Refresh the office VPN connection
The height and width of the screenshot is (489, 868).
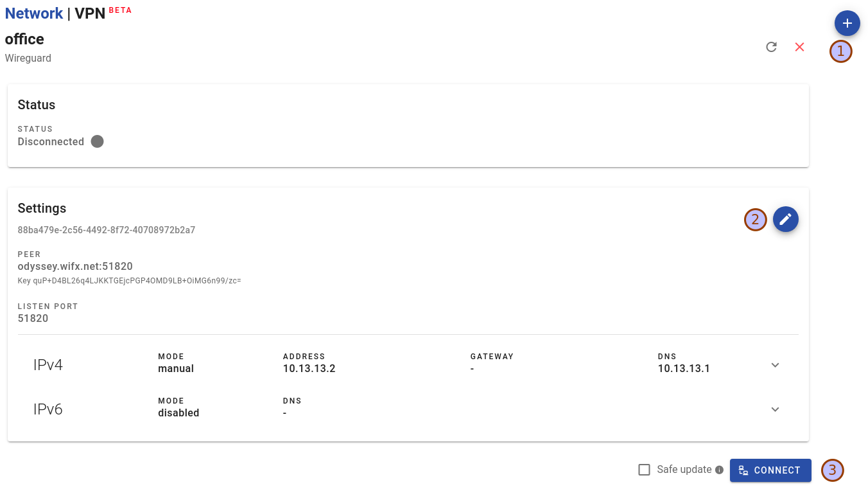tap(772, 47)
